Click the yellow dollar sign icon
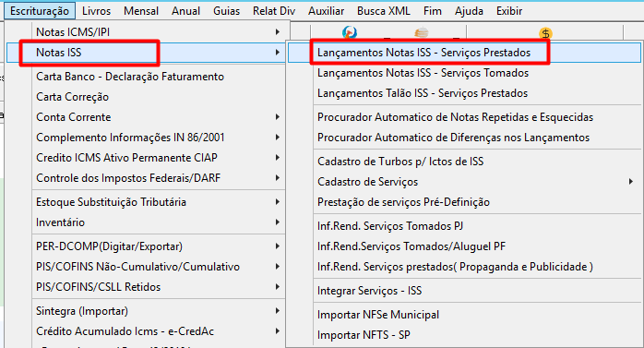 pos(545,33)
